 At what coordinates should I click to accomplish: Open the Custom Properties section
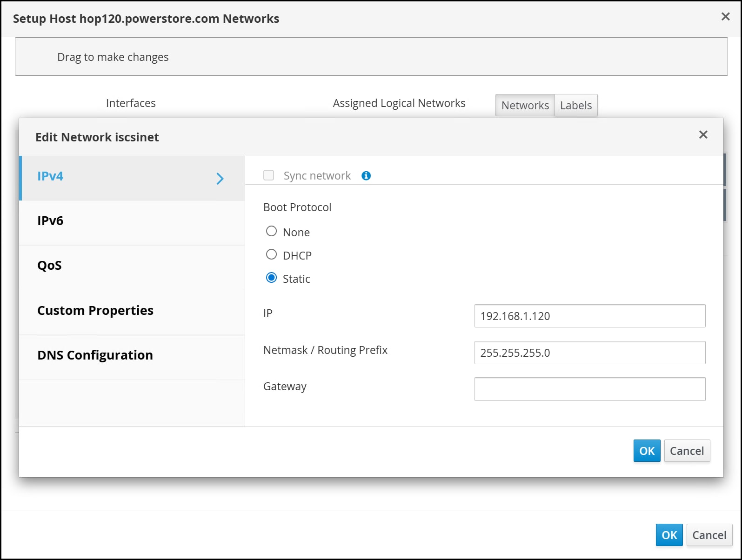132,313
